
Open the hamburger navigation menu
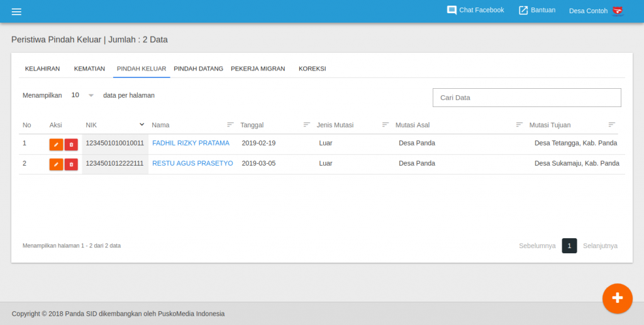click(x=16, y=11)
